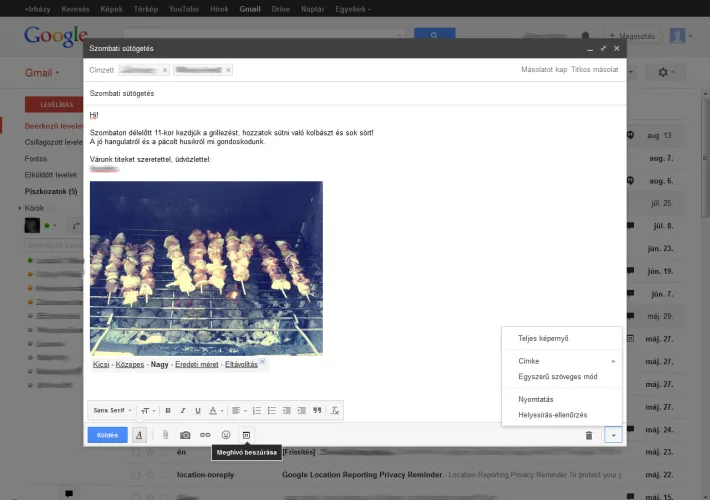
Task: Minimize the compose window
Action: [x=590, y=48]
